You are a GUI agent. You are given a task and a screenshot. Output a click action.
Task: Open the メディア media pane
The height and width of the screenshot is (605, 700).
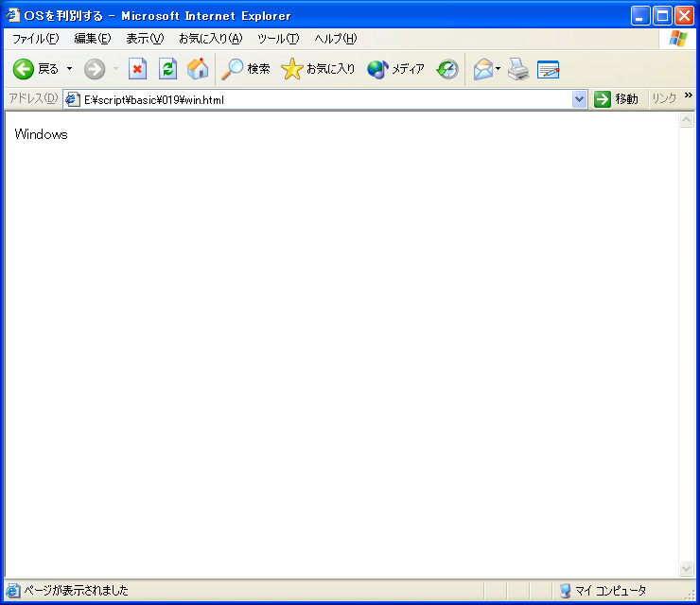point(395,69)
